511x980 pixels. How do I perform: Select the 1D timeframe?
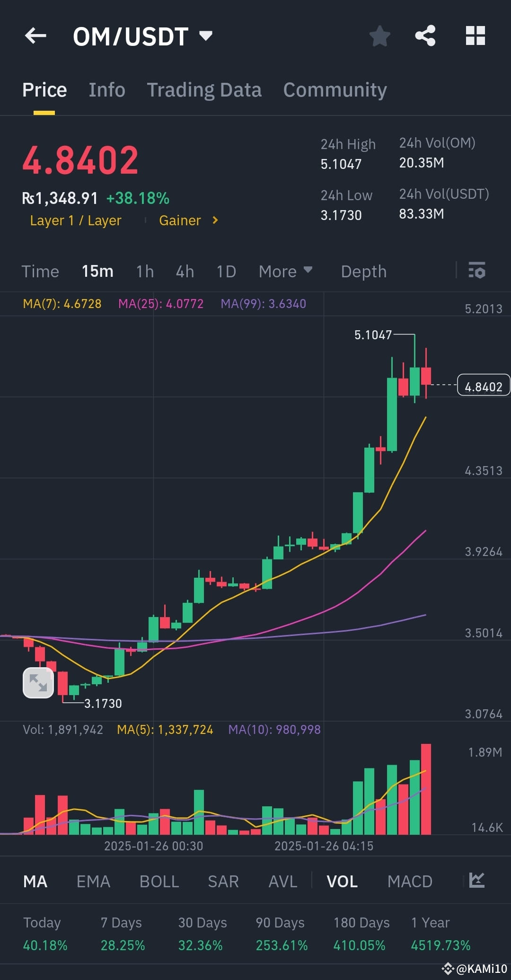pyautogui.click(x=226, y=271)
